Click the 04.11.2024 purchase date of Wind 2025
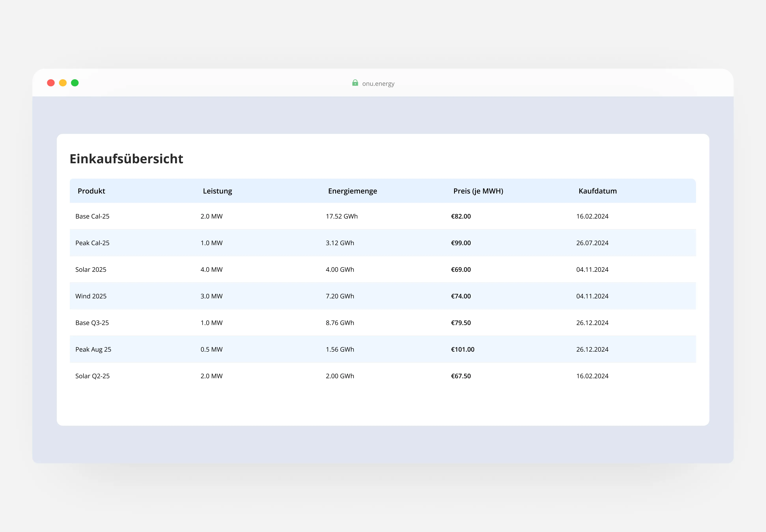This screenshot has width=766, height=532. coord(592,296)
